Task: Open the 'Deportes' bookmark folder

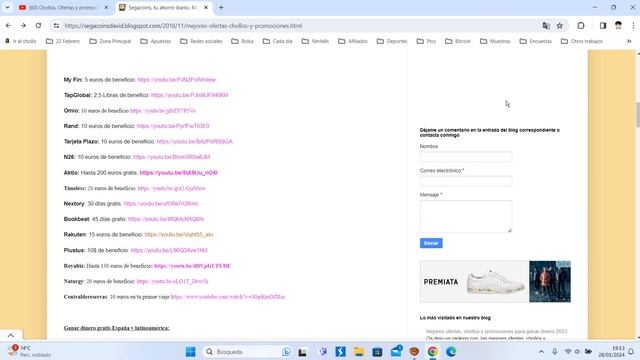Action: (392, 41)
